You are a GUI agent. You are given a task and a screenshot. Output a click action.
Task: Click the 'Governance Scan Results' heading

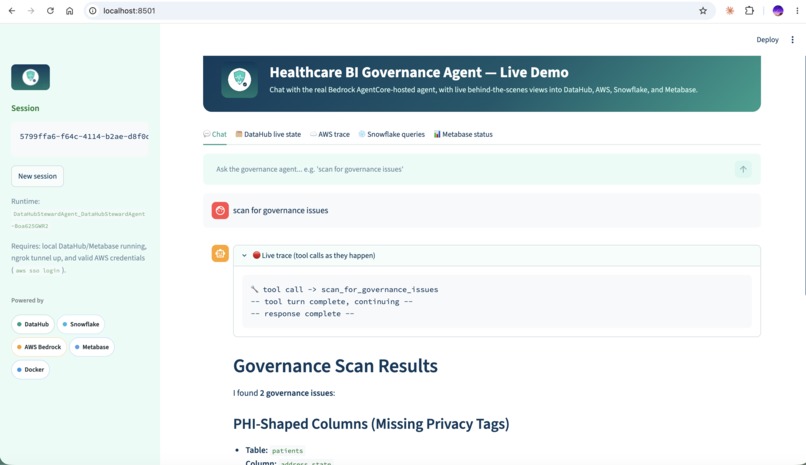click(x=335, y=366)
